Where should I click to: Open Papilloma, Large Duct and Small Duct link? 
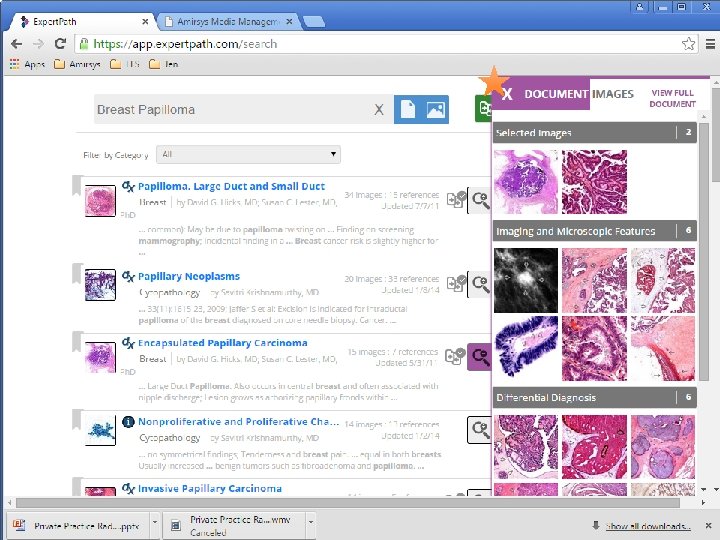coord(231,186)
